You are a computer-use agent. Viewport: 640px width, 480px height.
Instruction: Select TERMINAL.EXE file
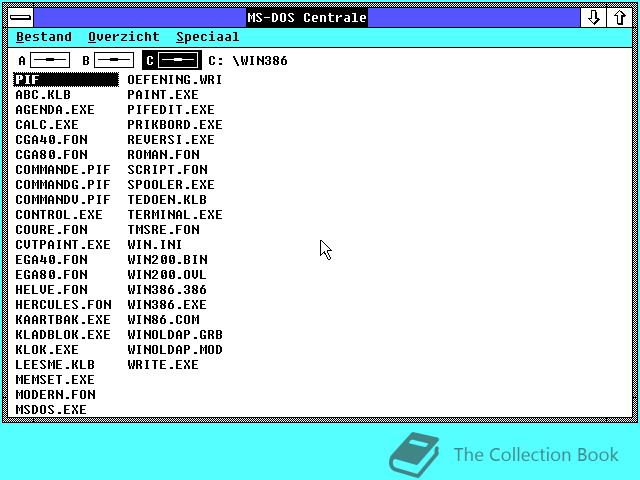(175, 215)
